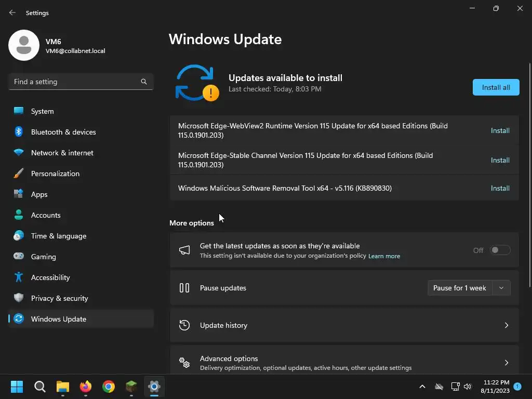
Task: Open Advanced options via its chevron
Action: click(506, 363)
